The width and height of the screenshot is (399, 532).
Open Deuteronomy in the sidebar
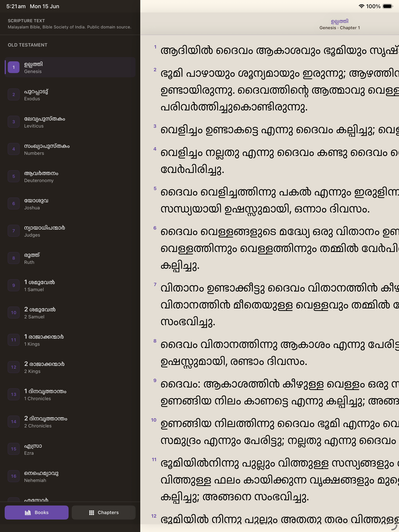[x=70, y=176]
